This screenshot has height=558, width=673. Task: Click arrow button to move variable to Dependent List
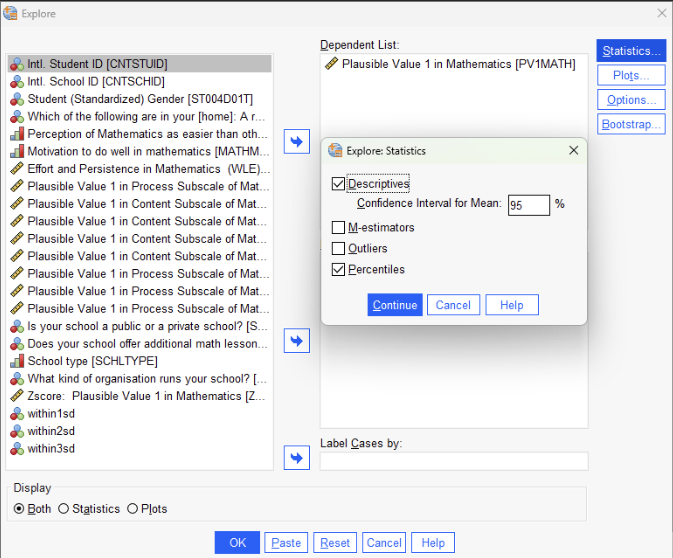coord(297,141)
